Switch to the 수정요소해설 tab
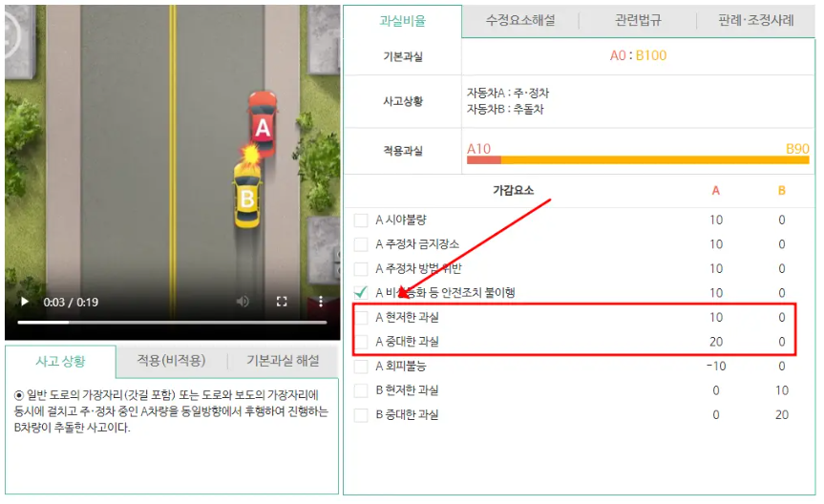Image resolution: width=824 pixels, height=504 pixels. 520,20
